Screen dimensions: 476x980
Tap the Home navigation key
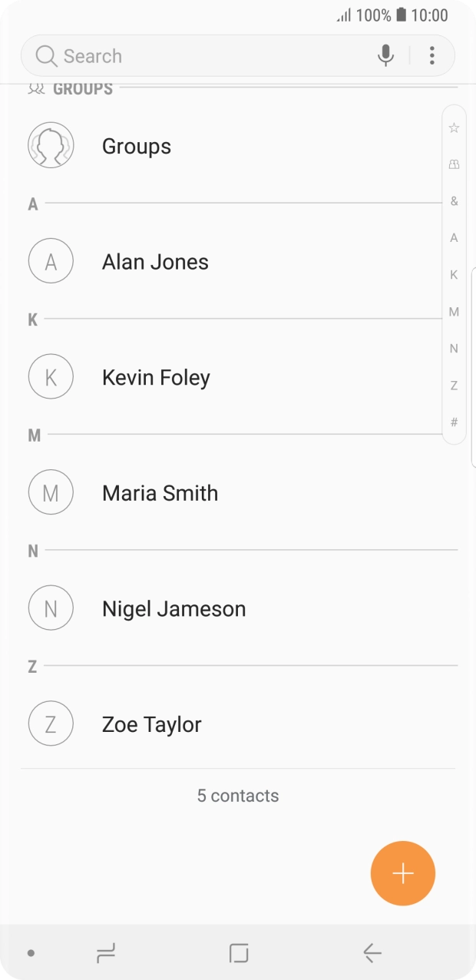point(238,952)
